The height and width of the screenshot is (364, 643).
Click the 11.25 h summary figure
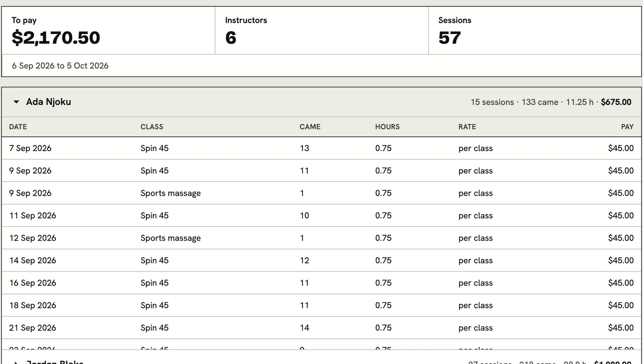[579, 102]
